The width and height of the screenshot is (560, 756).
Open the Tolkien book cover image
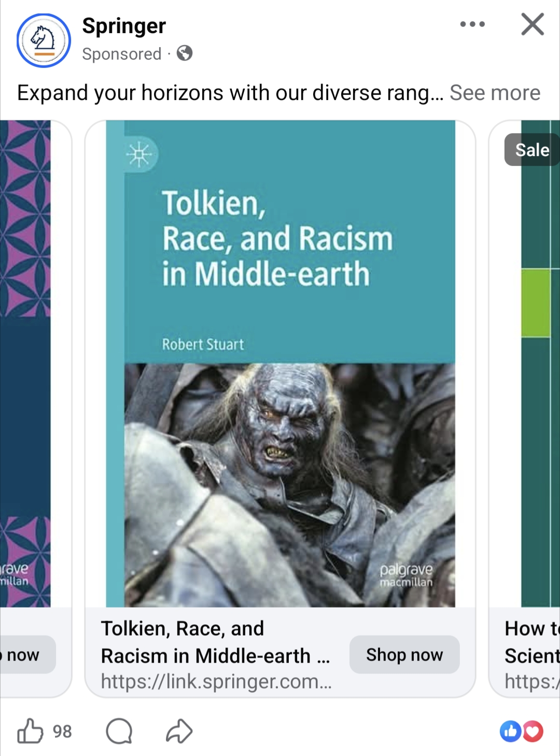pos(281,364)
